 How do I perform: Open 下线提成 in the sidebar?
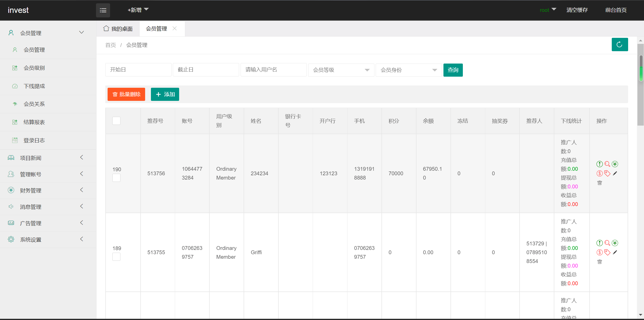click(x=48, y=86)
